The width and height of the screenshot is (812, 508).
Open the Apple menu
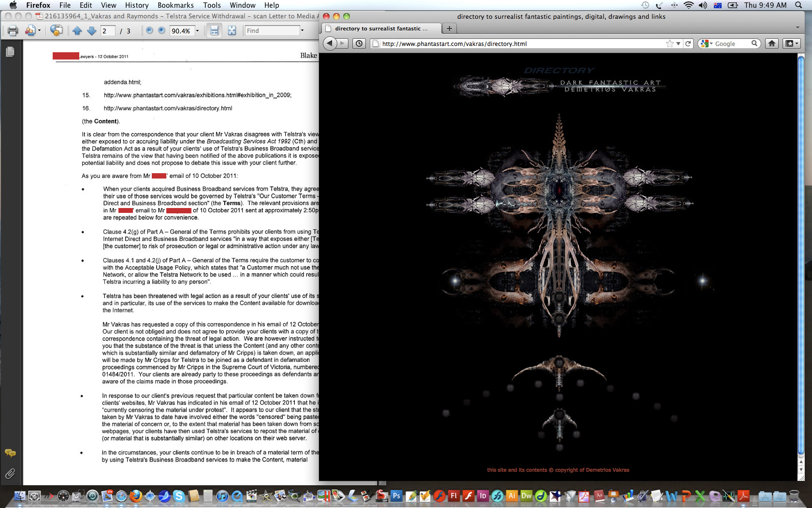(x=13, y=5)
